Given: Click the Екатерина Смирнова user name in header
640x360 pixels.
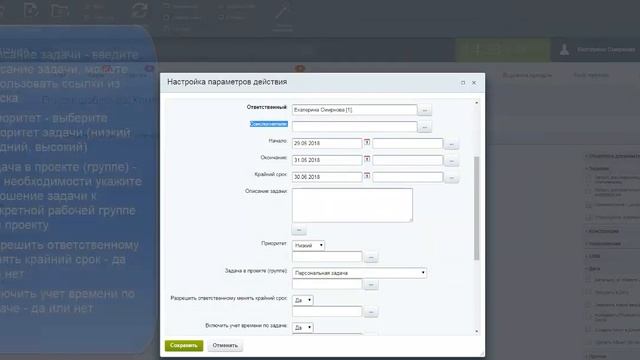Looking at the screenshot, I should coord(606,50).
